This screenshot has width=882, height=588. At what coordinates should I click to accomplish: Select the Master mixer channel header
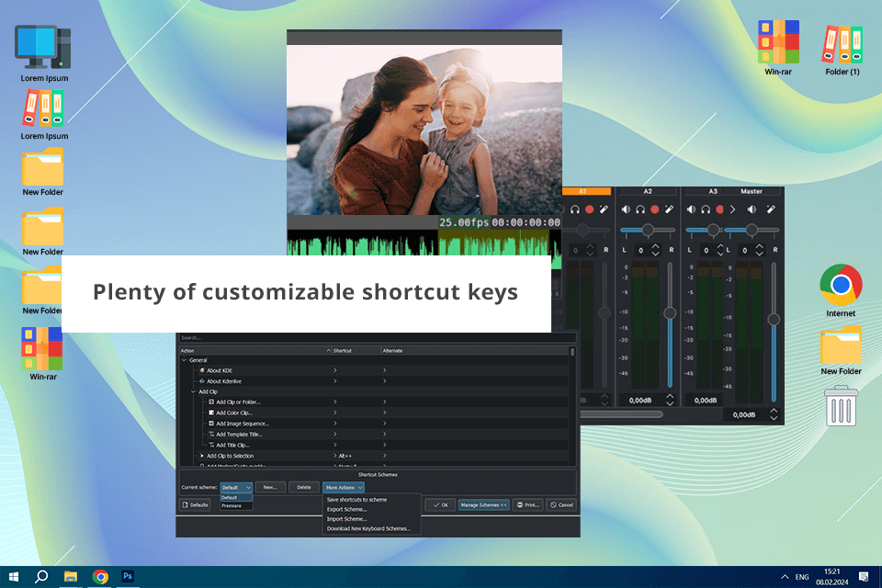[751, 191]
